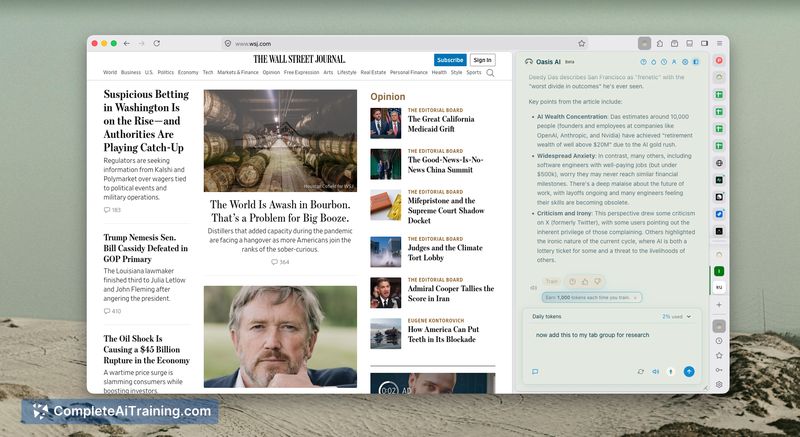800x437 pixels.
Task: Open the passwords key icon in the sidebar
Action: (x=719, y=370)
